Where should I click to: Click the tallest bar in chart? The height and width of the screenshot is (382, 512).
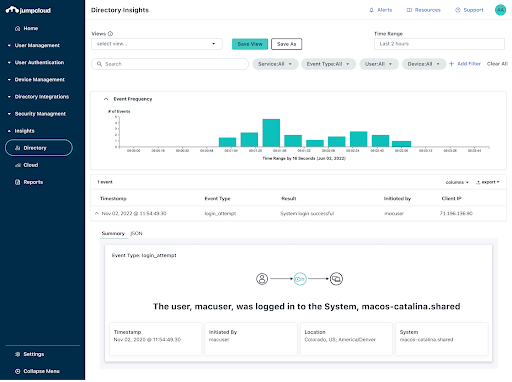click(x=271, y=133)
